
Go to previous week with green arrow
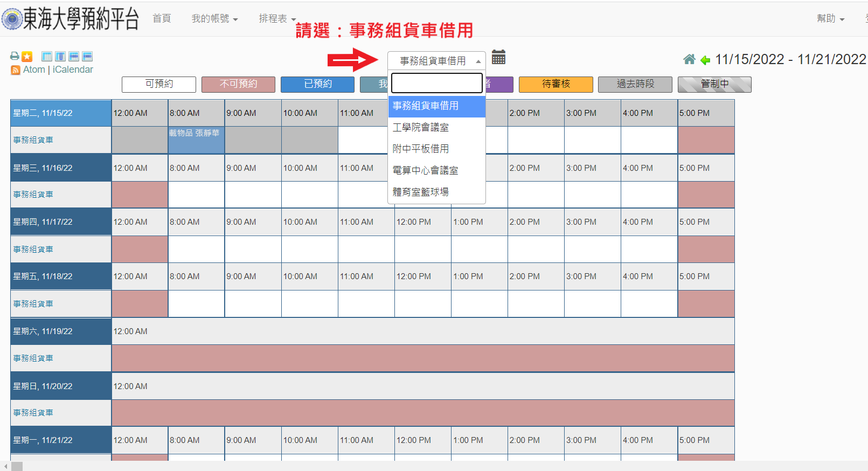pyautogui.click(x=705, y=60)
